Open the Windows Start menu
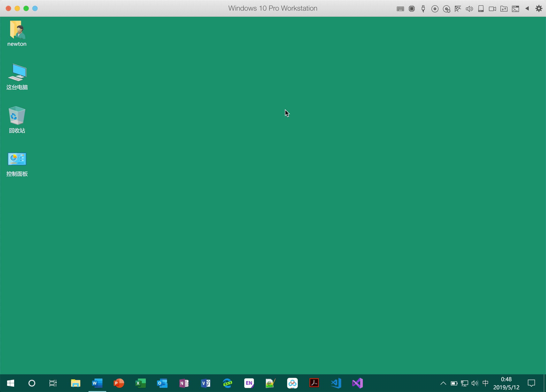546x392 pixels. (11, 383)
